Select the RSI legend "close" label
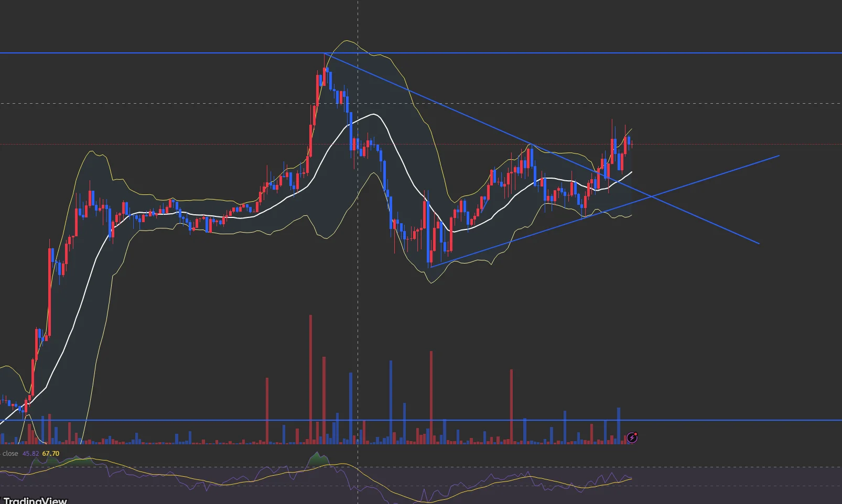 point(10,454)
